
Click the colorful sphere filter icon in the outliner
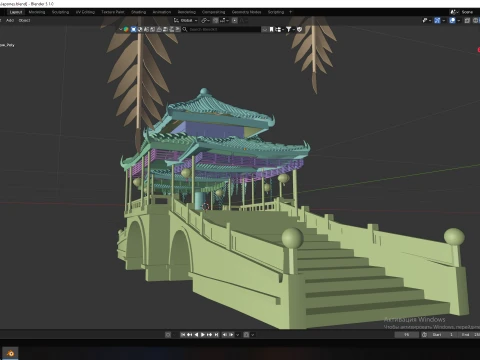coord(126,29)
